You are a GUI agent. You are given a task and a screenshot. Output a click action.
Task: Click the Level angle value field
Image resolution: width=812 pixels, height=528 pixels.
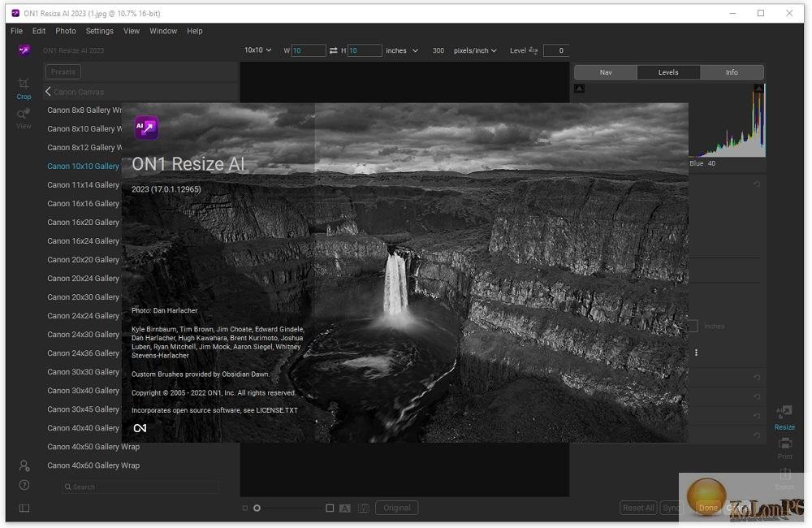point(556,50)
